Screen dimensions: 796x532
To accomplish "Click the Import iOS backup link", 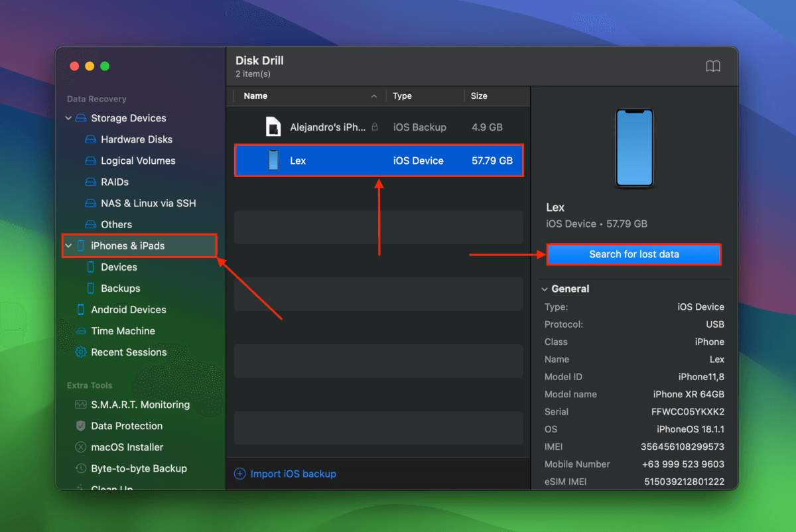I will 293,474.
